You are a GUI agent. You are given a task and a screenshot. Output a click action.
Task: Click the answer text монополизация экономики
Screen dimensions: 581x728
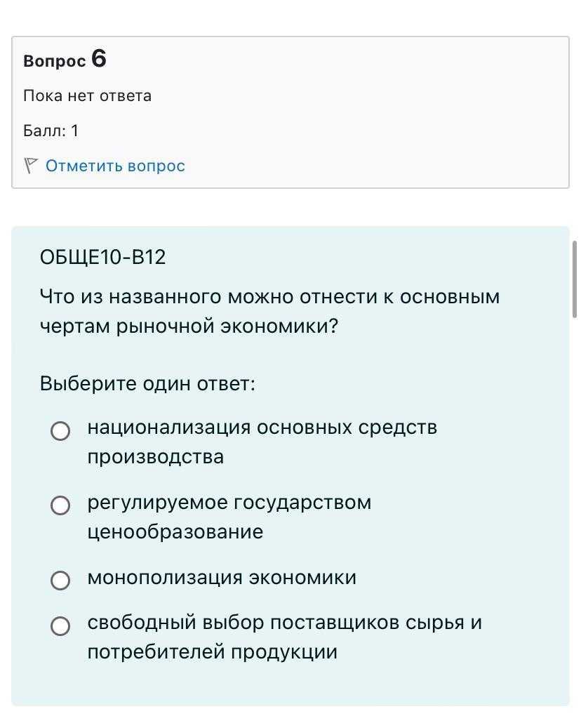pyautogui.click(x=222, y=578)
